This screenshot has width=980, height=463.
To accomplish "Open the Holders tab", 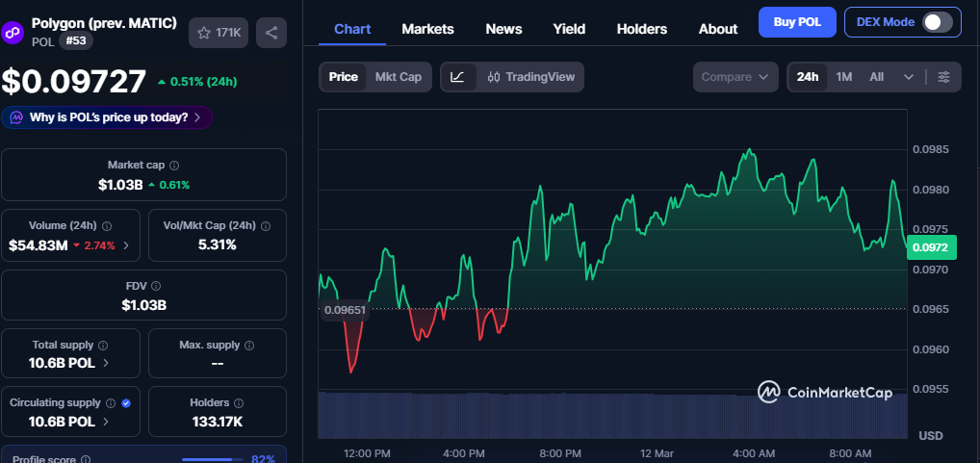I will point(642,29).
